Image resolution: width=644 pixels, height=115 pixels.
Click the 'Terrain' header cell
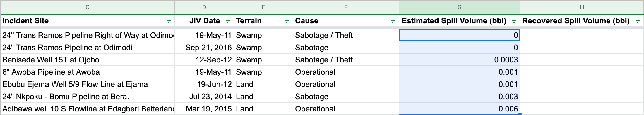click(x=263, y=21)
